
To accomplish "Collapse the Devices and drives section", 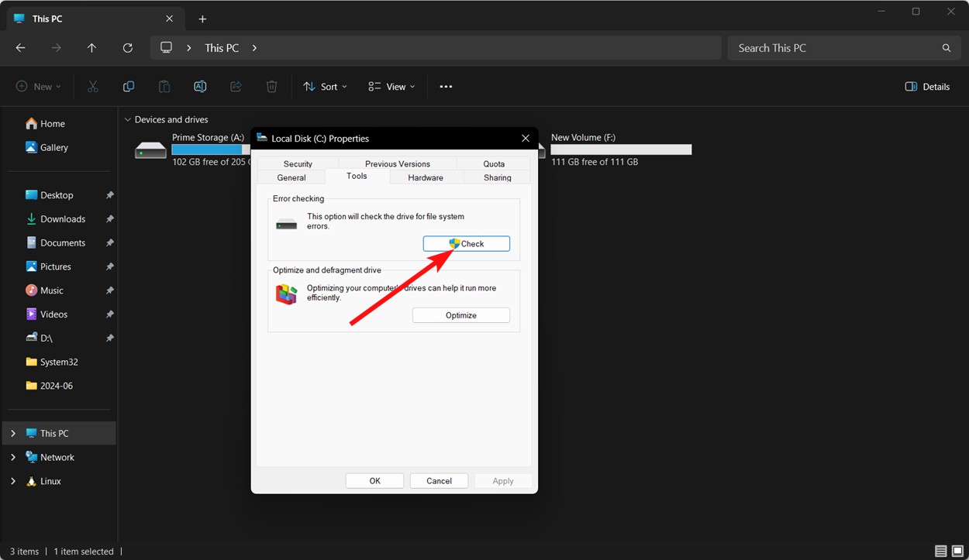I will 127,119.
